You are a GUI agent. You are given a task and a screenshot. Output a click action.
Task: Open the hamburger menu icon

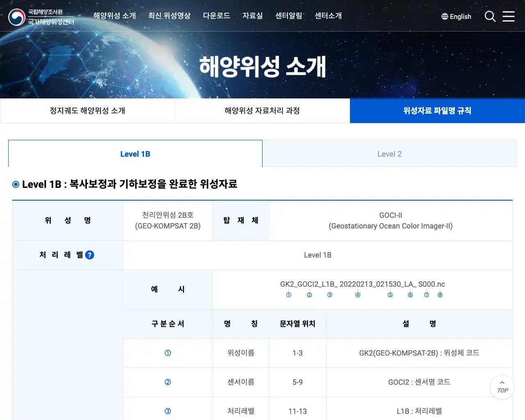point(509,16)
